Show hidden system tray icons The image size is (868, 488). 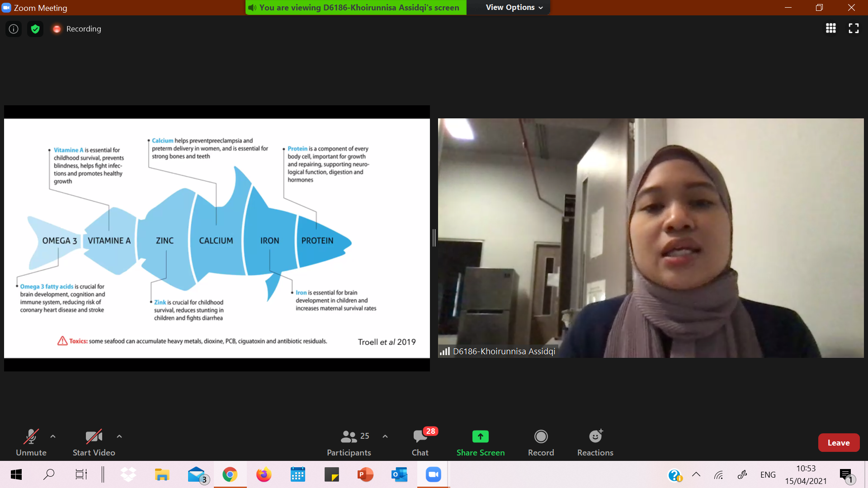[696, 474]
